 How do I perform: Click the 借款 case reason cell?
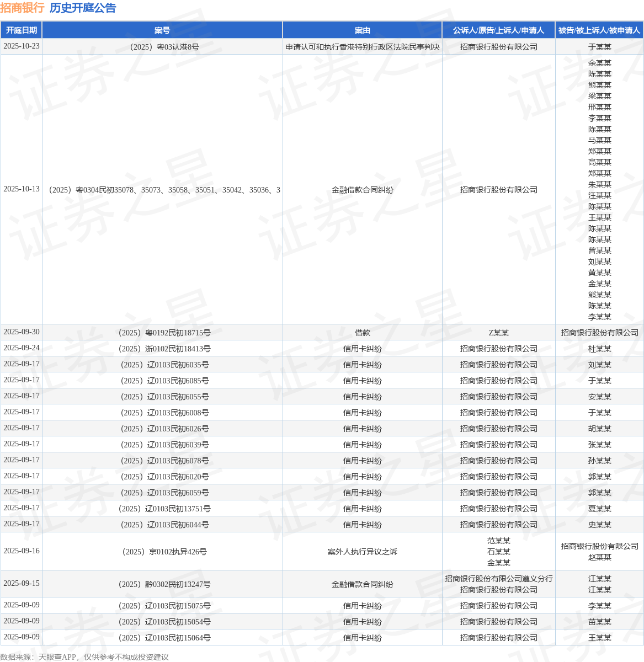[x=363, y=333]
